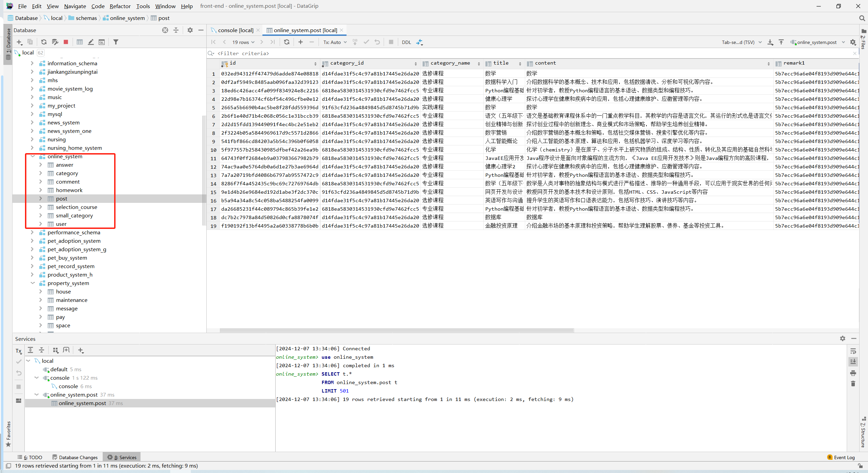Toggle sort on content column arrows

769,64
